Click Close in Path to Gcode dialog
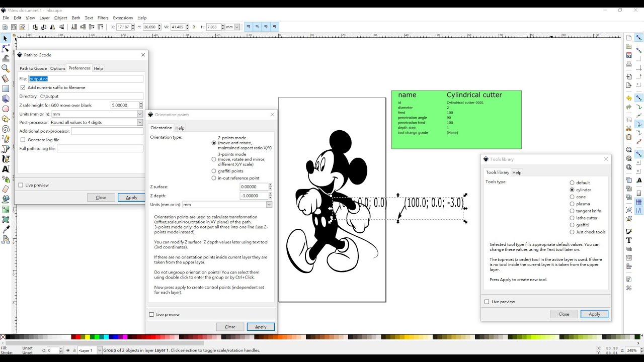644x362 pixels. [x=101, y=198]
